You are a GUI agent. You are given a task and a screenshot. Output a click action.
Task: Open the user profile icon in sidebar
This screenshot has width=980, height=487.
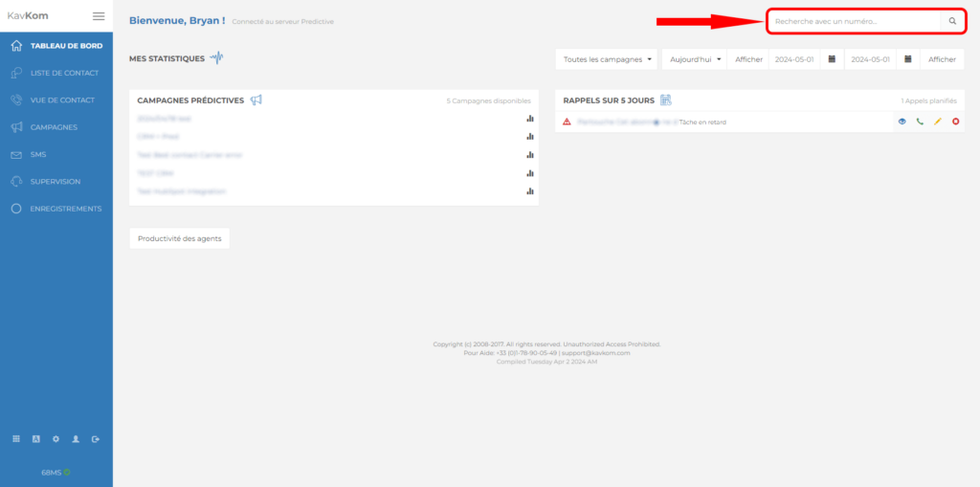[76, 439]
